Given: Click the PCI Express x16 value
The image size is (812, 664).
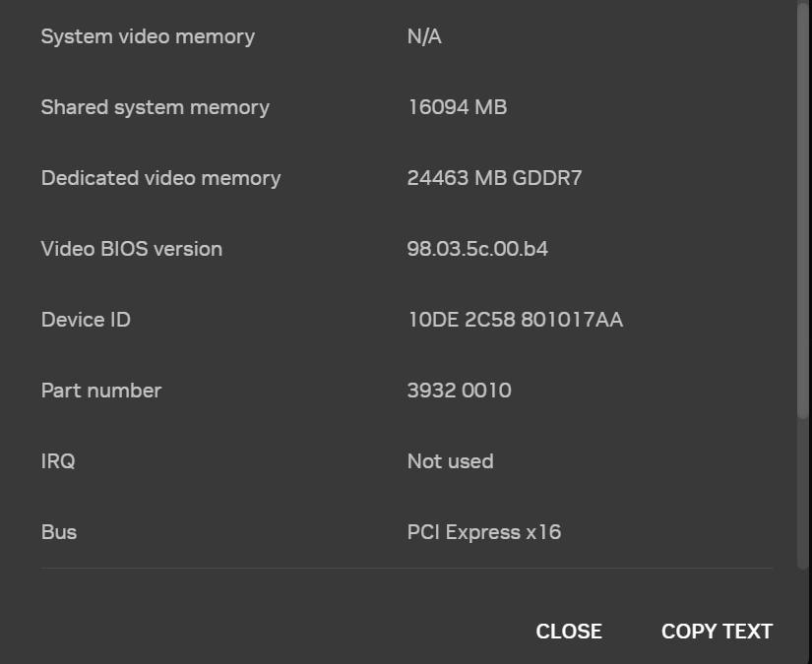Looking at the screenshot, I should tap(483, 532).
